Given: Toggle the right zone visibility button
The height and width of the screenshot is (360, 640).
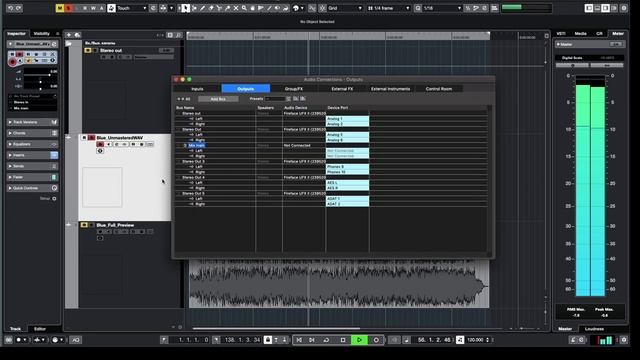Looking at the screenshot, I should [606, 8].
